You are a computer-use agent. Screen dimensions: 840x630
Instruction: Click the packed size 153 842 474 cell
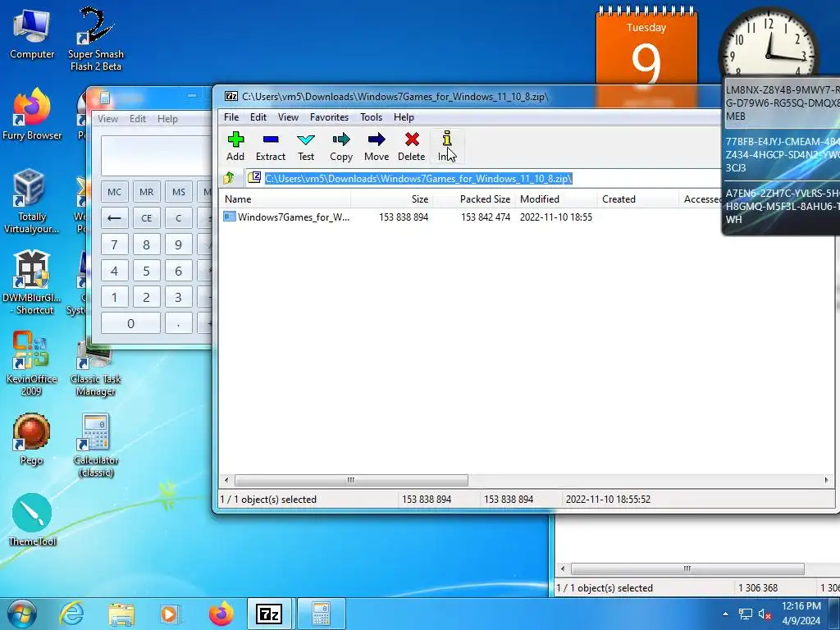486,217
